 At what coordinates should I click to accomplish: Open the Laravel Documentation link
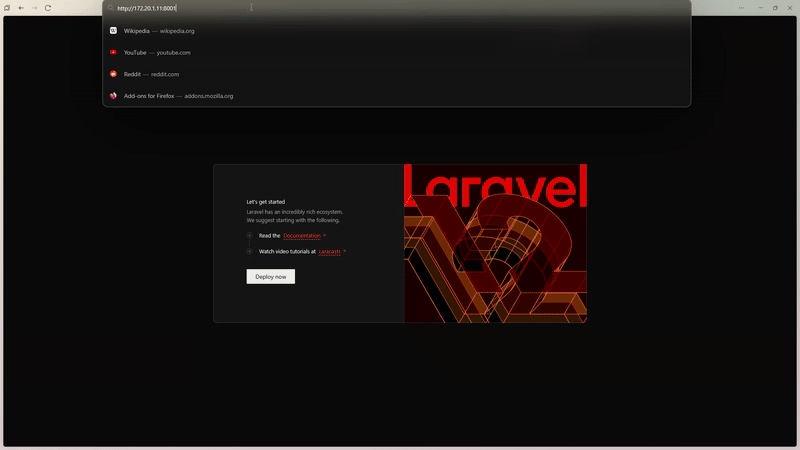[302, 236]
